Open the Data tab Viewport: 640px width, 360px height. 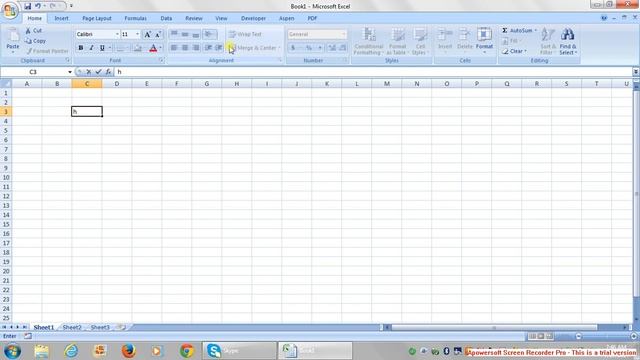click(x=166, y=18)
